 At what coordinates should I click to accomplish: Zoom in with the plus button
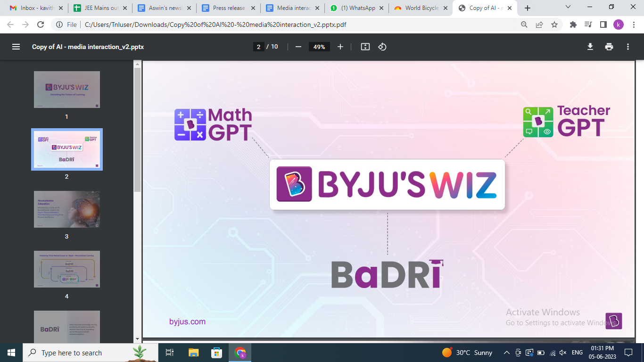(340, 47)
